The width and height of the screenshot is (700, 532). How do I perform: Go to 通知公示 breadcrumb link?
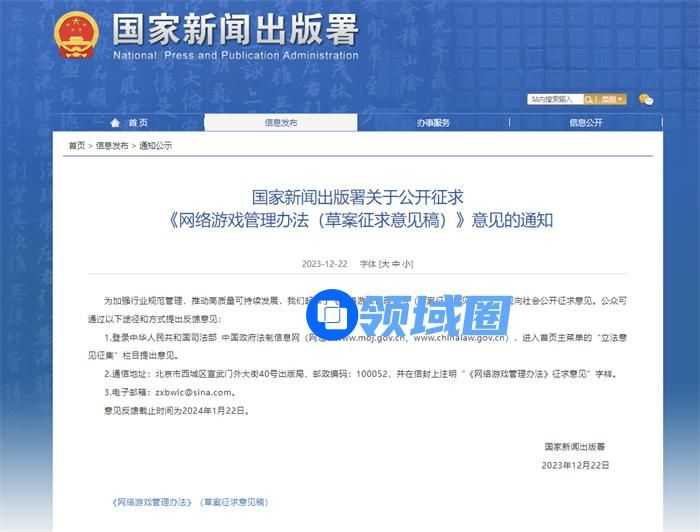[155, 146]
